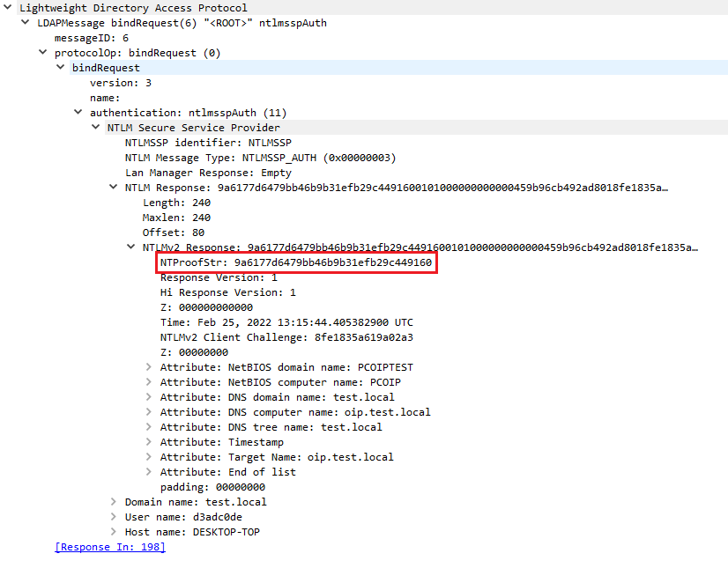Expand the DNS computer name attribute
The image size is (728, 561).
click(149, 411)
